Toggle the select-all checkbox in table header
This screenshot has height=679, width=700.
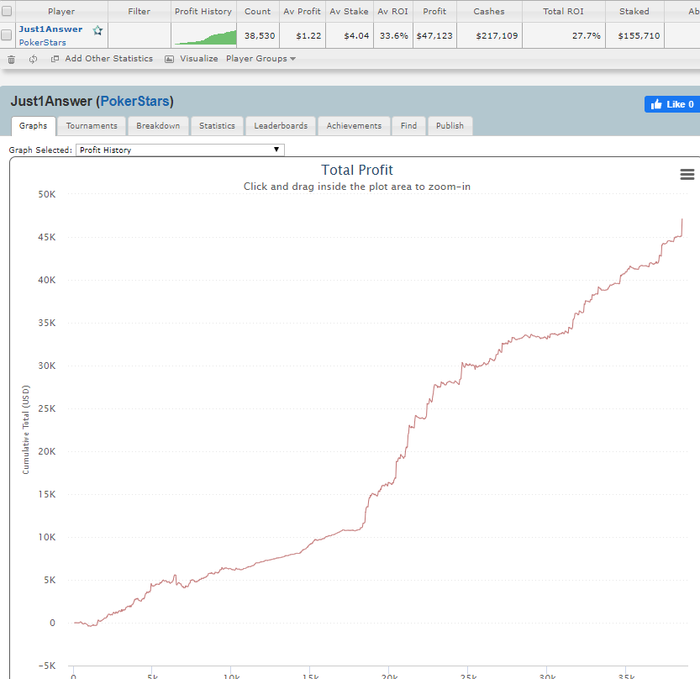[x=7, y=12]
